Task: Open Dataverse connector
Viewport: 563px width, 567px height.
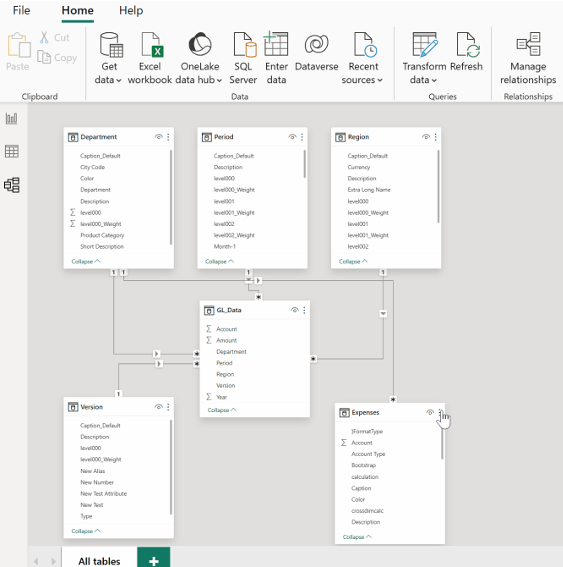Action: point(316,51)
